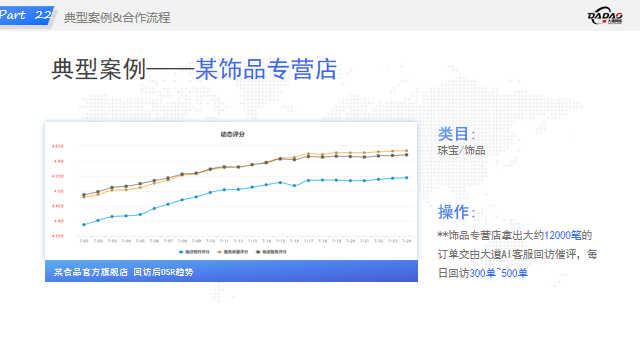The width and height of the screenshot is (640, 360).
Task: Click the 类目: heading
Action: tap(457, 134)
